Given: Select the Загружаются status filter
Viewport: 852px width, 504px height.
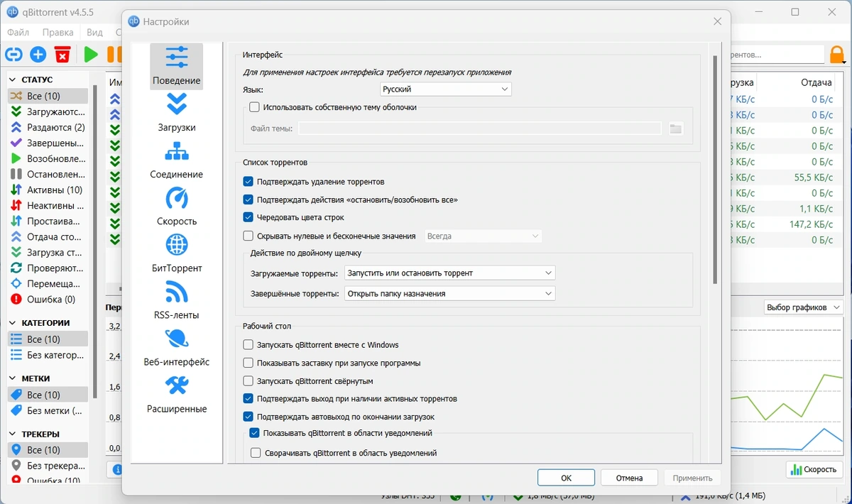Looking at the screenshot, I should point(48,111).
